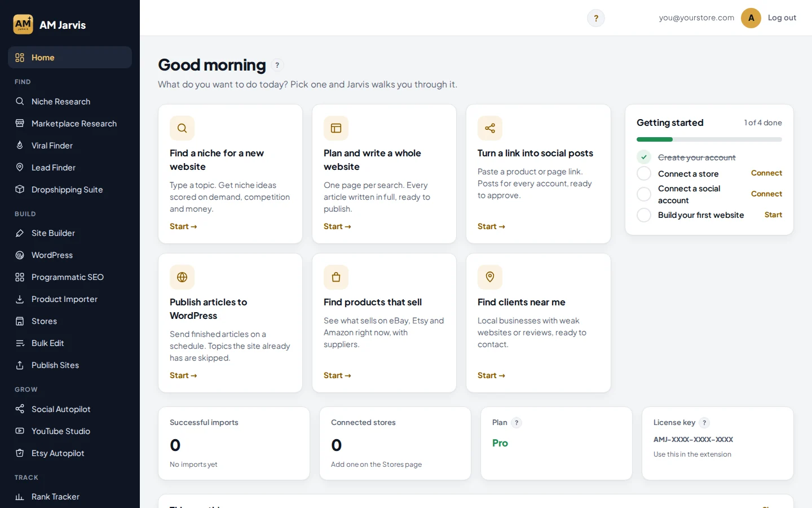Click the Programmatic SEO grid icon

tap(20, 277)
